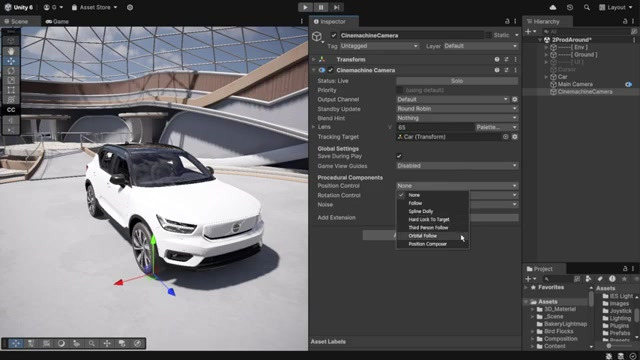Click the Solo button
This screenshot has width=640, height=360.
pos(457,81)
